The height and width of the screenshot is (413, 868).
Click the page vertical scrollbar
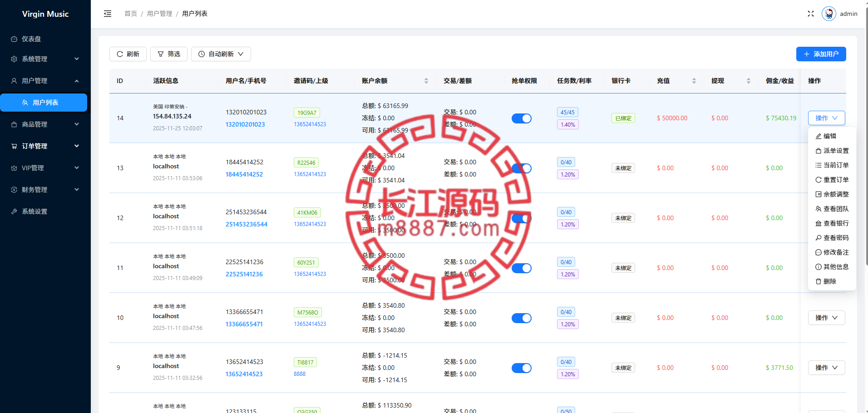[866, 136]
